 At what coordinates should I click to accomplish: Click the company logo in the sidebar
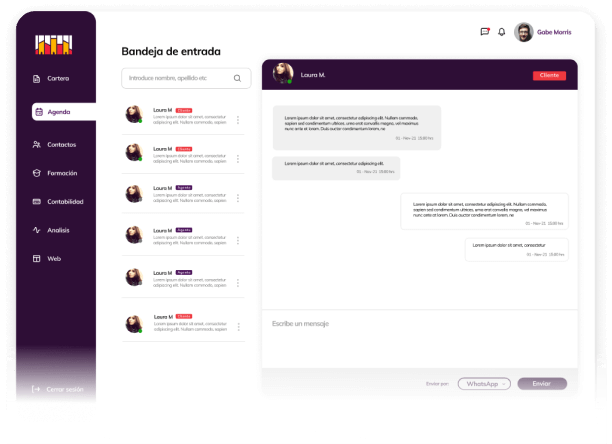(54, 43)
